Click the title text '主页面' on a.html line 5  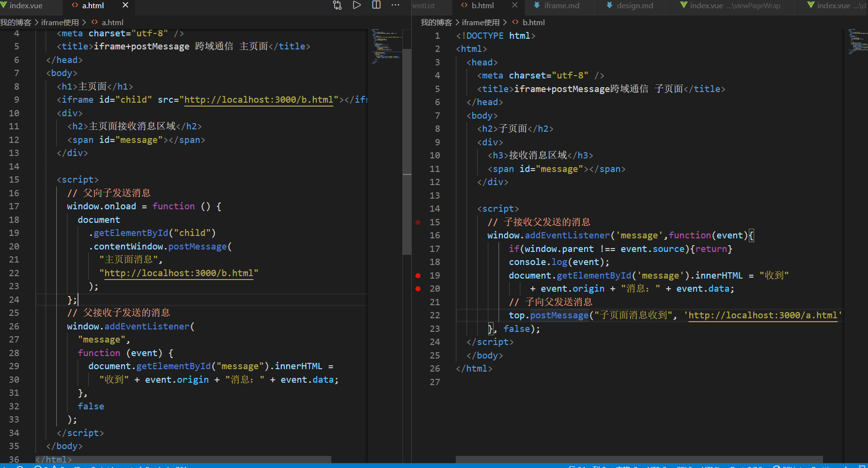point(253,47)
